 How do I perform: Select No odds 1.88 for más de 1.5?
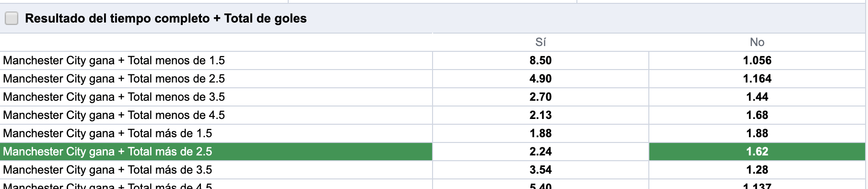(x=757, y=133)
